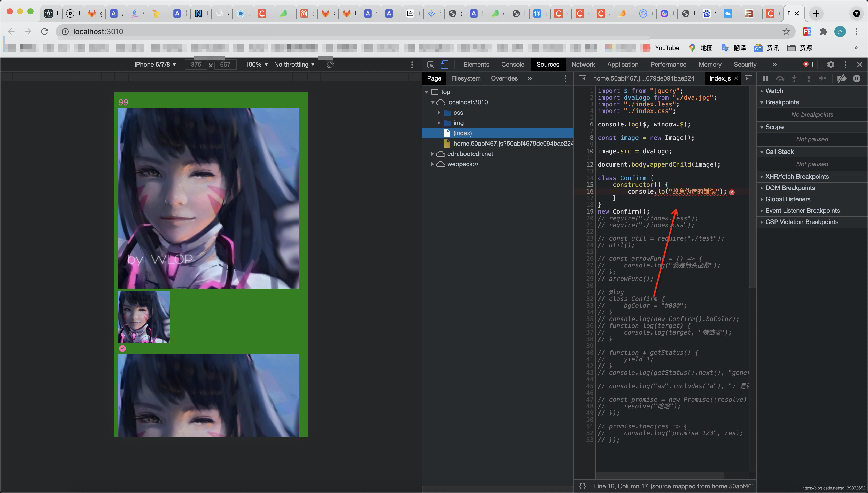Bookmark this page star icon
The height and width of the screenshot is (493, 868).
786,31
